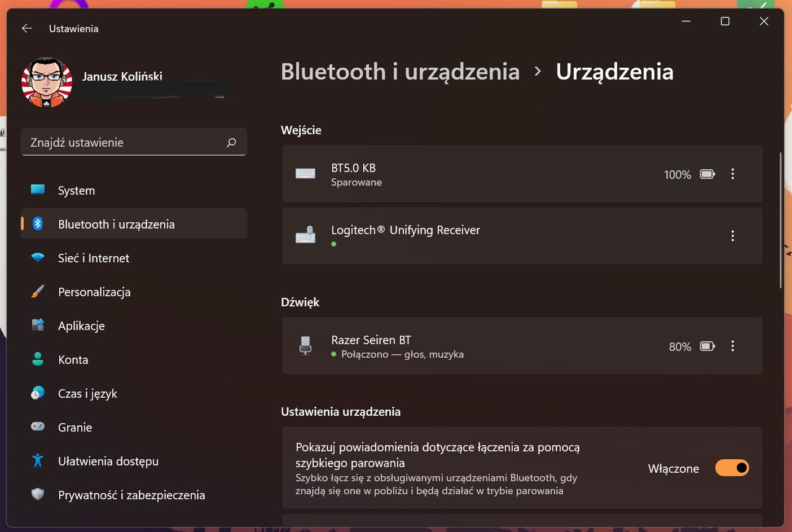Click the Prywatność shield icon
The height and width of the screenshot is (532, 792).
pos(38,494)
